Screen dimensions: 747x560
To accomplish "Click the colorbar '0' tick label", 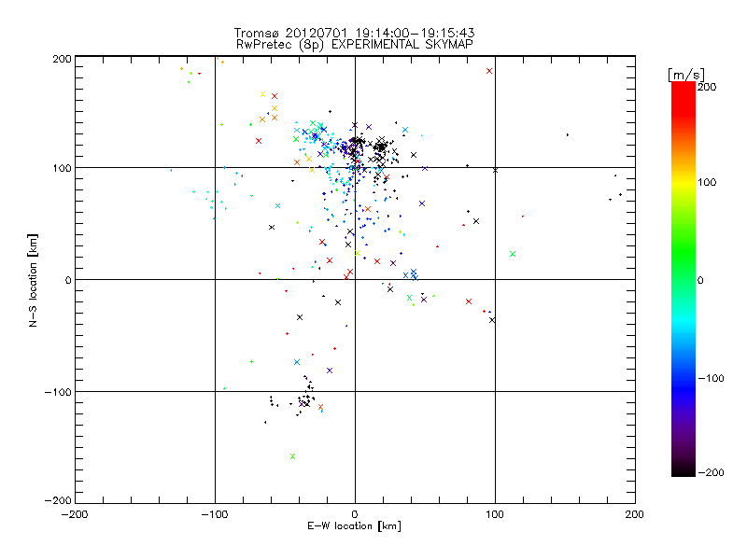I will coord(700,281).
